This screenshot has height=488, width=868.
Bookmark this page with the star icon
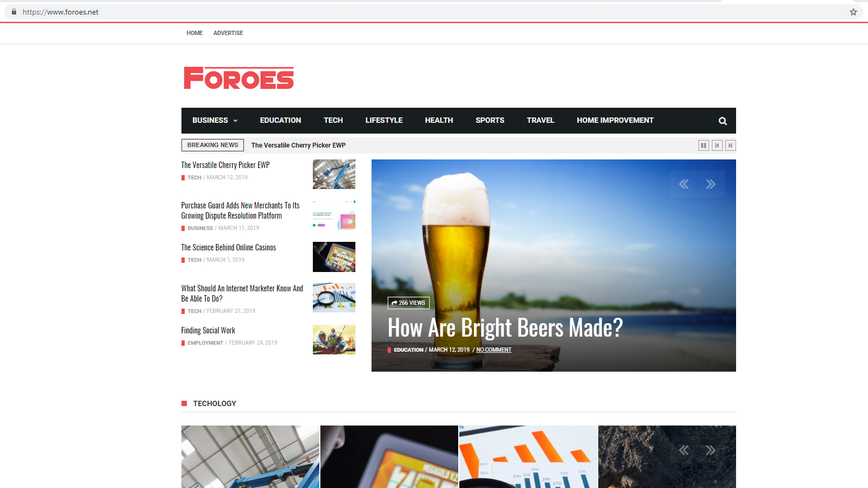click(853, 12)
